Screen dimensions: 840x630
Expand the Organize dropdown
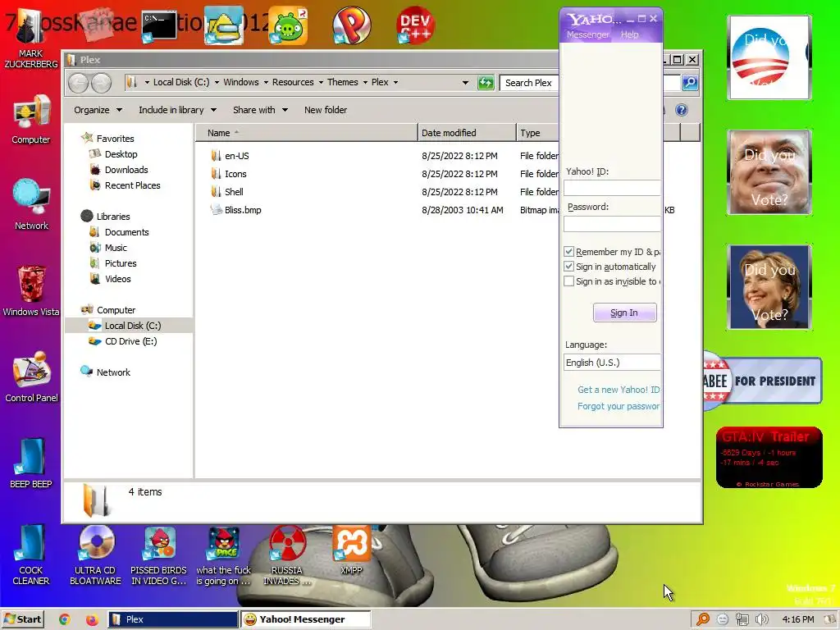tap(98, 110)
